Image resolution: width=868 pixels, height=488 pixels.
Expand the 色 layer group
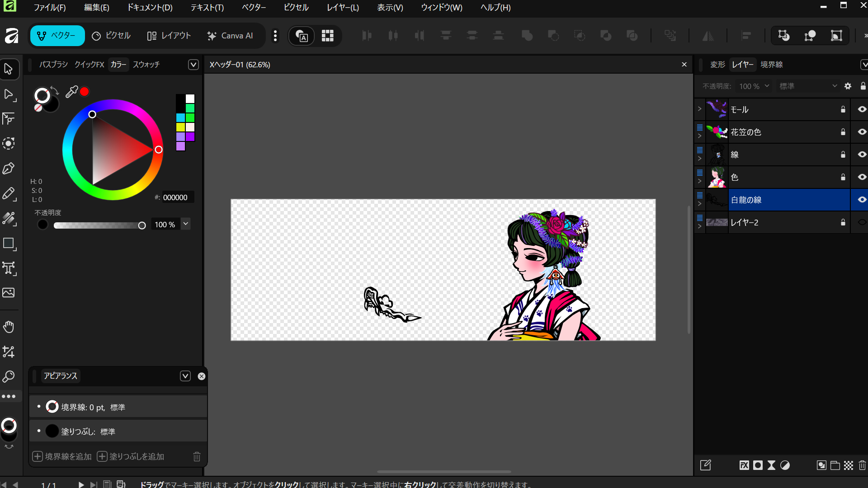click(x=699, y=181)
